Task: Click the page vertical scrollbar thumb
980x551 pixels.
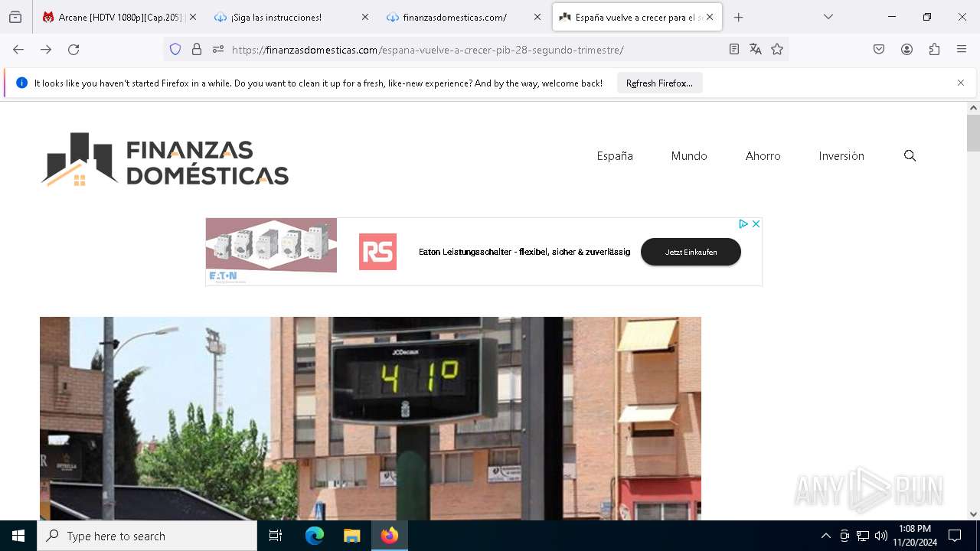Action: point(973,133)
